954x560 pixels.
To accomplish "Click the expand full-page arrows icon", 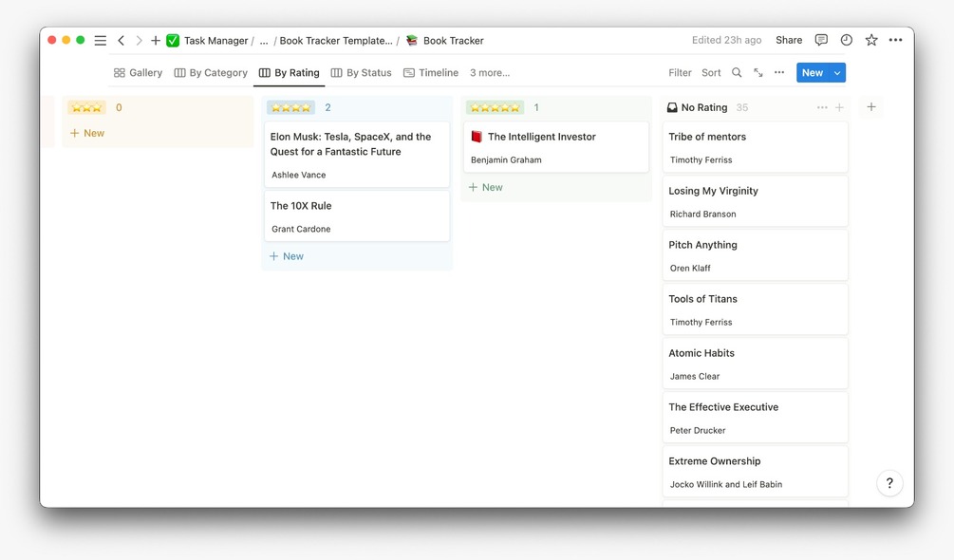I will [758, 73].
